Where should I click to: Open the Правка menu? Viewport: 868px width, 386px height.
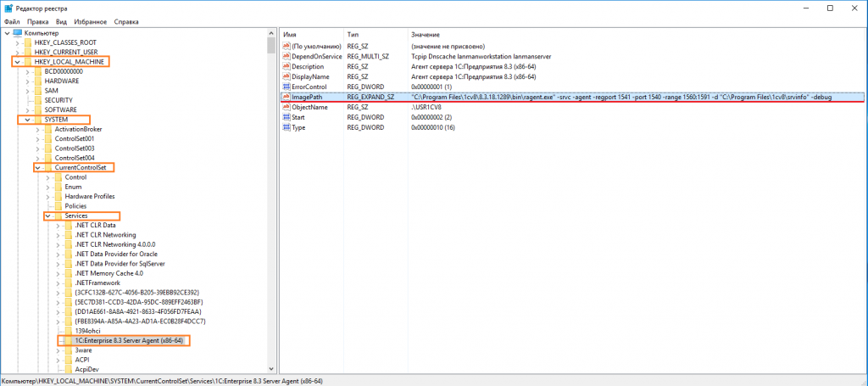click(x=38, y=21)
